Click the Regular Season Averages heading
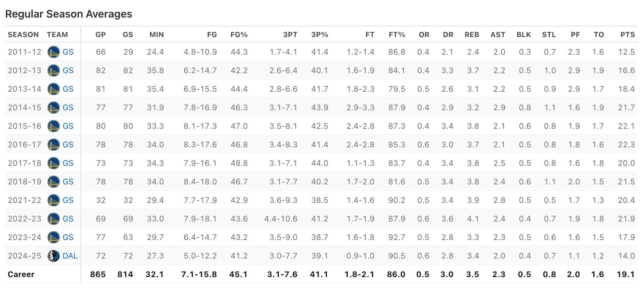 69,14
